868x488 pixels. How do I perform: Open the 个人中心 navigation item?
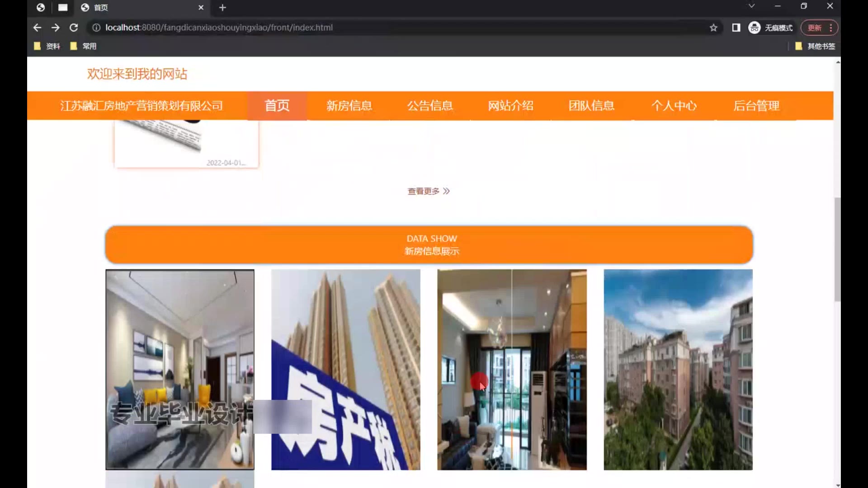pyautogui.click(x=674, y=106)
